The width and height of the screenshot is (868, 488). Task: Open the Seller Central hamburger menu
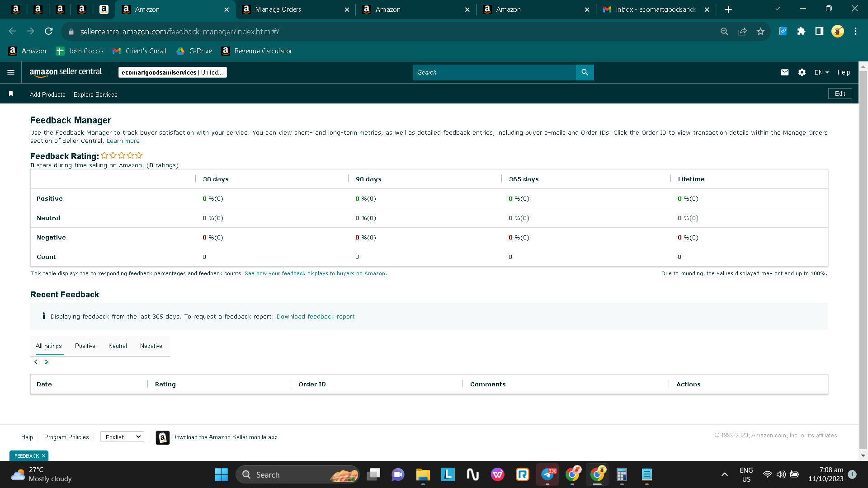(11, 72)
